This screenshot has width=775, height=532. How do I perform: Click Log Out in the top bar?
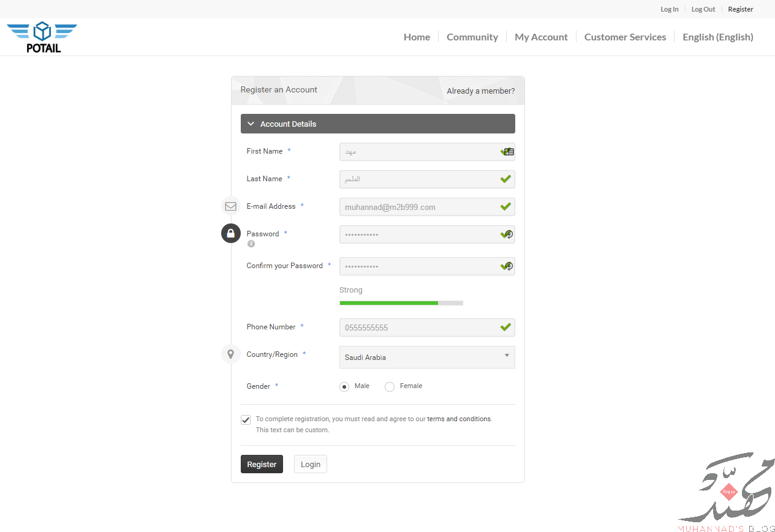click(703, 9)
